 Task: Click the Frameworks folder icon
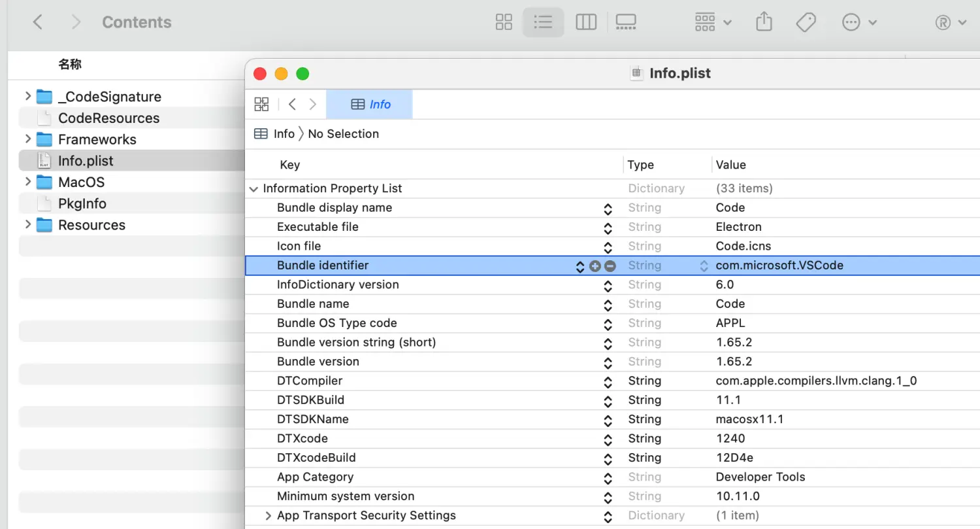coord(44,139)
